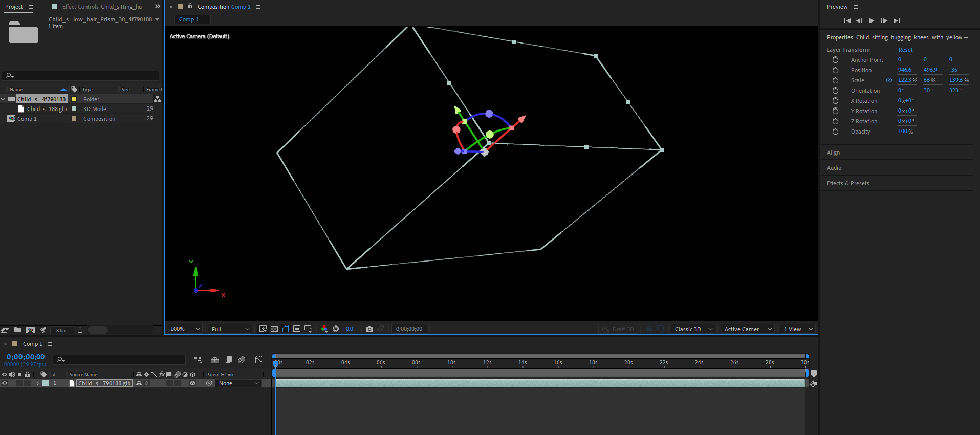Screen dimensions: 980x435
Task: Take a snapshot with the camera icon
Action: [x=369, y=329]
